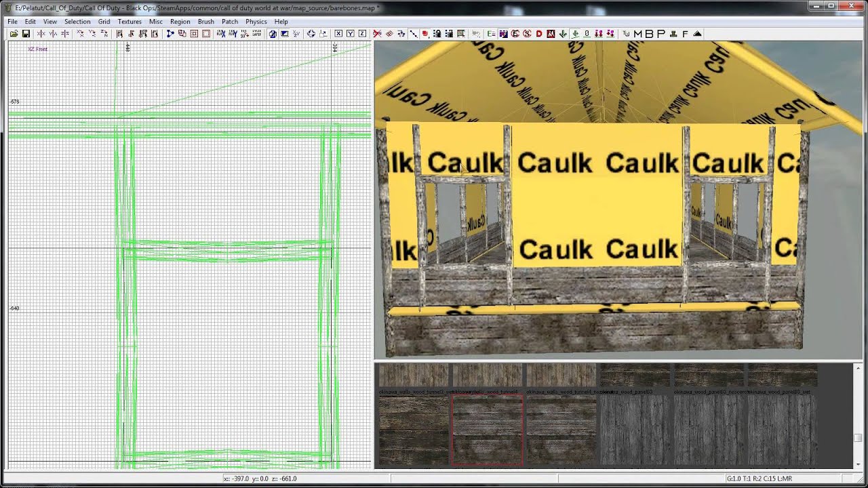Click the red scissors clipper icon
Viewport: 868px width, 488px height.
(x=377, y=33)
